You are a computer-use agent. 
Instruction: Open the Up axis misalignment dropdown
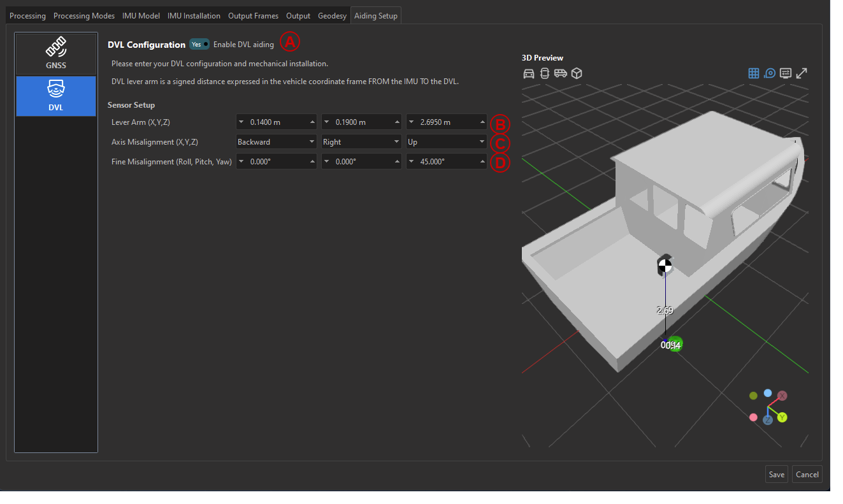click(x=447, y=142)
